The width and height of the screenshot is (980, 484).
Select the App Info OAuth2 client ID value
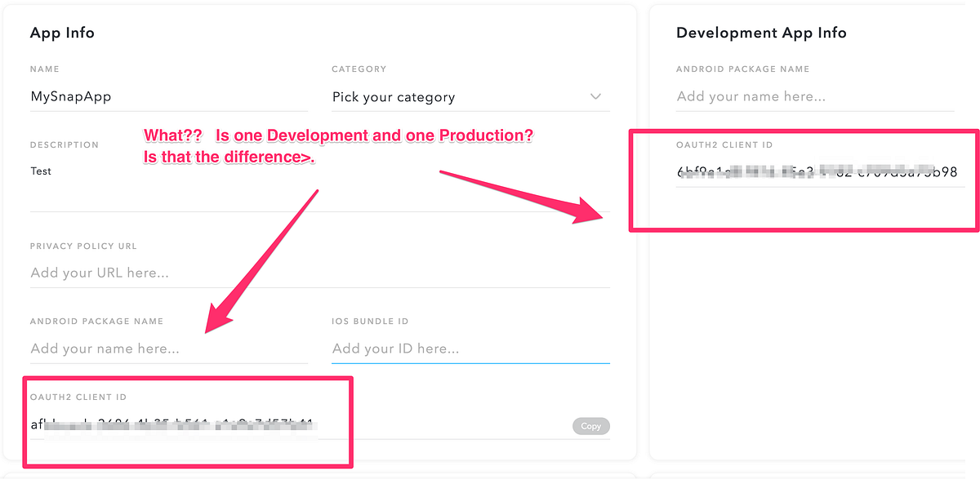[x=171, y=424]
